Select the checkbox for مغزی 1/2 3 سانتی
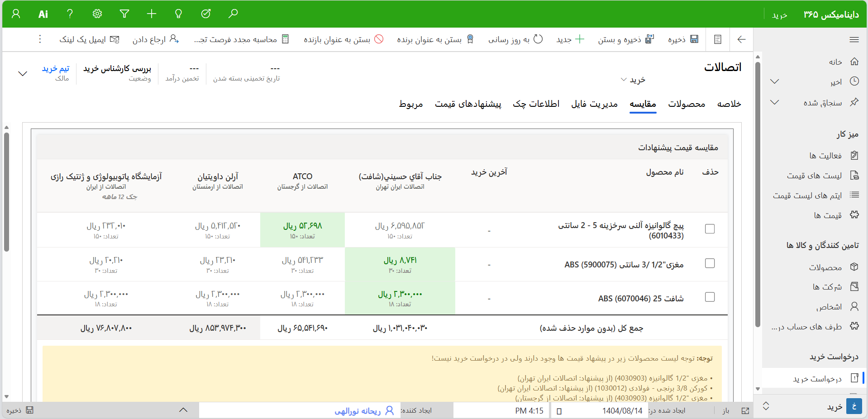This screenshot has height=419, width=868. [710, 263]
